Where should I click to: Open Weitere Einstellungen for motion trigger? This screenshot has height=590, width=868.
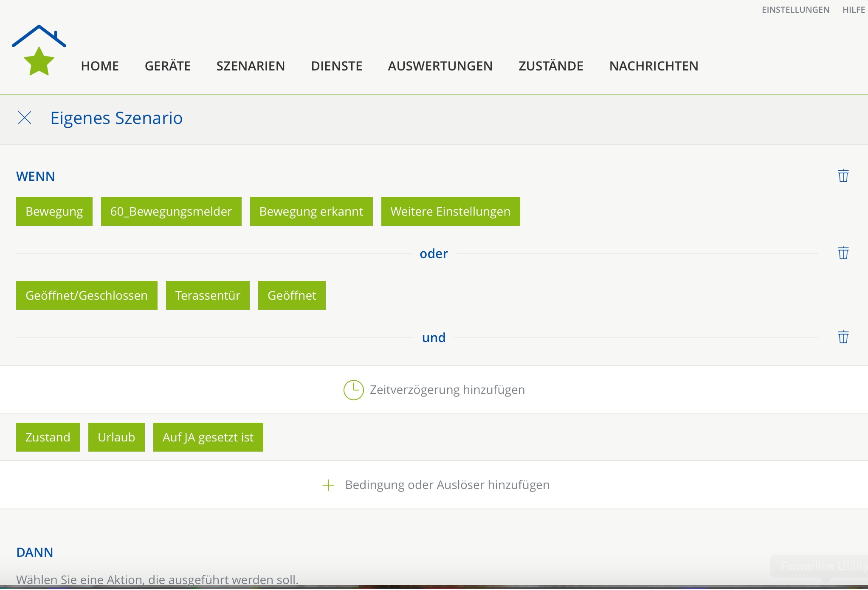click(450, 211)
